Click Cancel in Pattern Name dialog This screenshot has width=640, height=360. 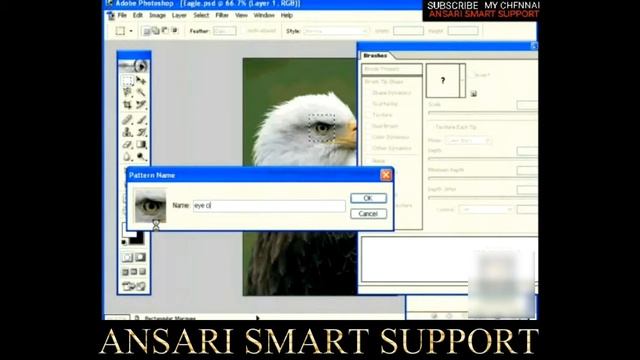368,213
